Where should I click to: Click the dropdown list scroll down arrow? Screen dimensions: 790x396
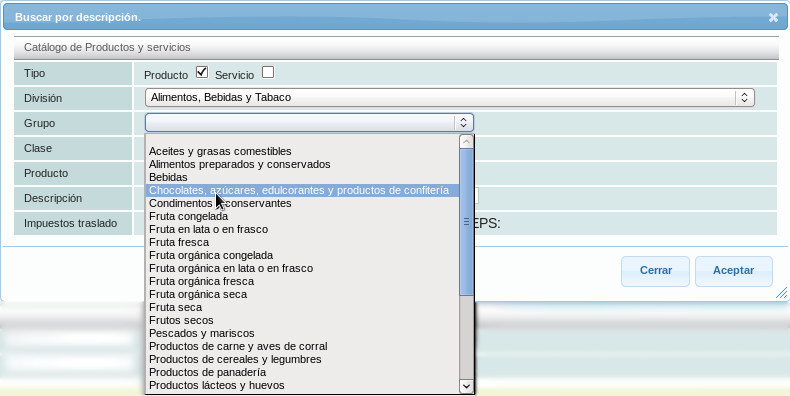click(x=467, y=386)
